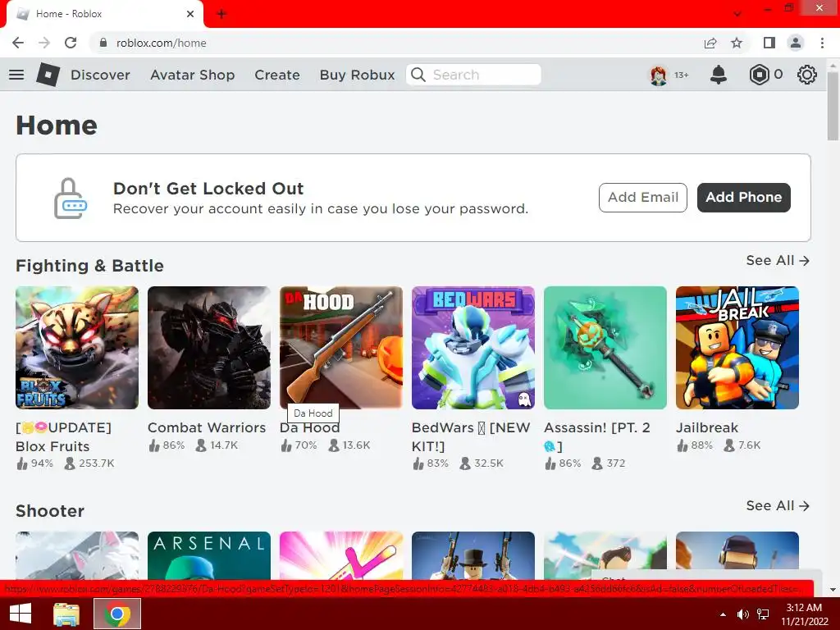Open the Robux balance icon
Viewport: 840px width, 630px height.
[759, 75]
